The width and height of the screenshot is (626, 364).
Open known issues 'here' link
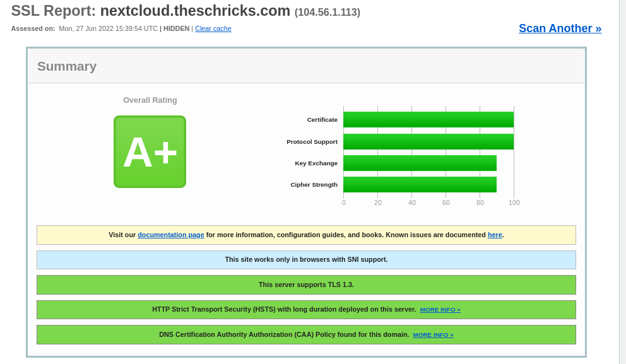click(495, 235)
